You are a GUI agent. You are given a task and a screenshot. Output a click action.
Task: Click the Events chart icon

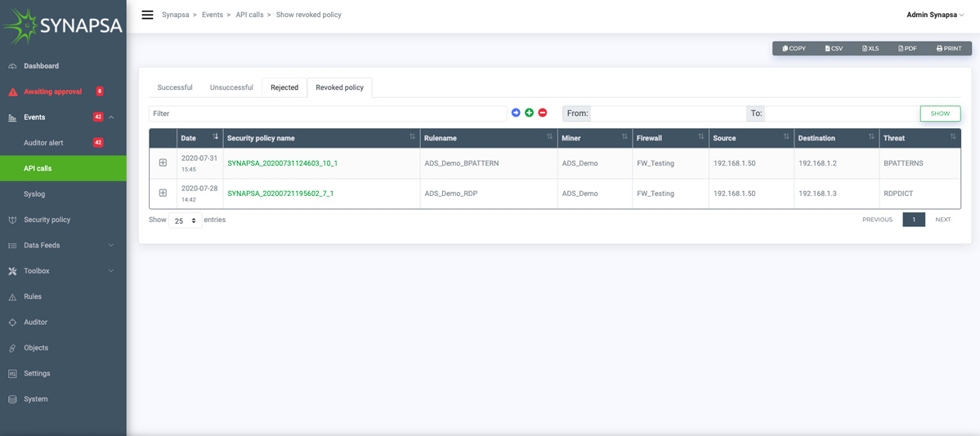[12, 118]
